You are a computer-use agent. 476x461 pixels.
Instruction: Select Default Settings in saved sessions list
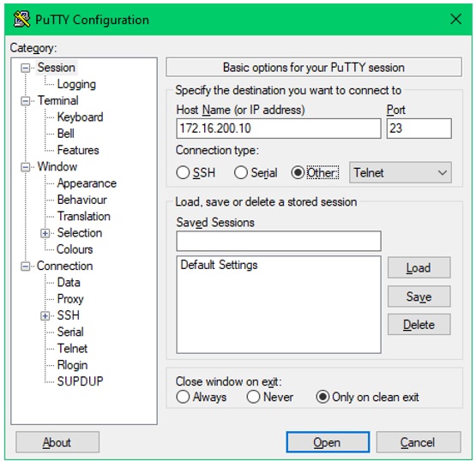[x=219, y=265]
